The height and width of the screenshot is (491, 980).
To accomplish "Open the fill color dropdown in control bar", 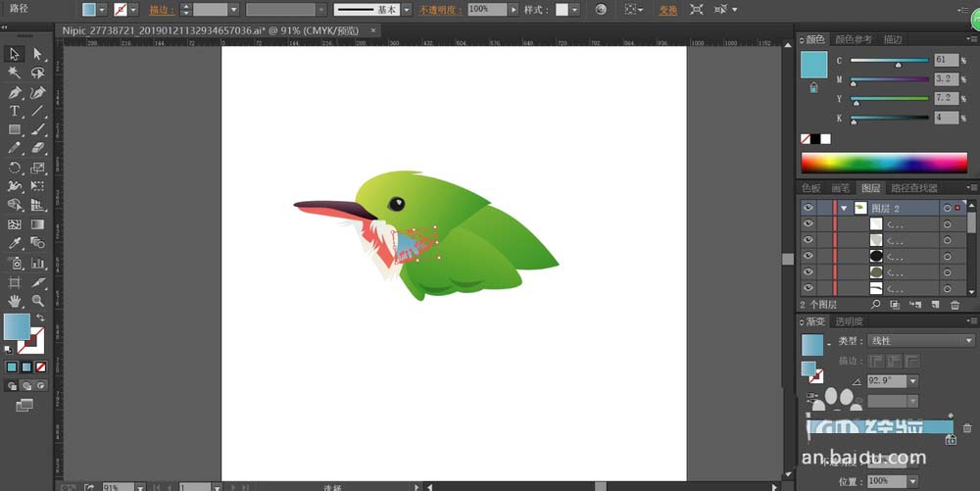I will coord(102,10).
